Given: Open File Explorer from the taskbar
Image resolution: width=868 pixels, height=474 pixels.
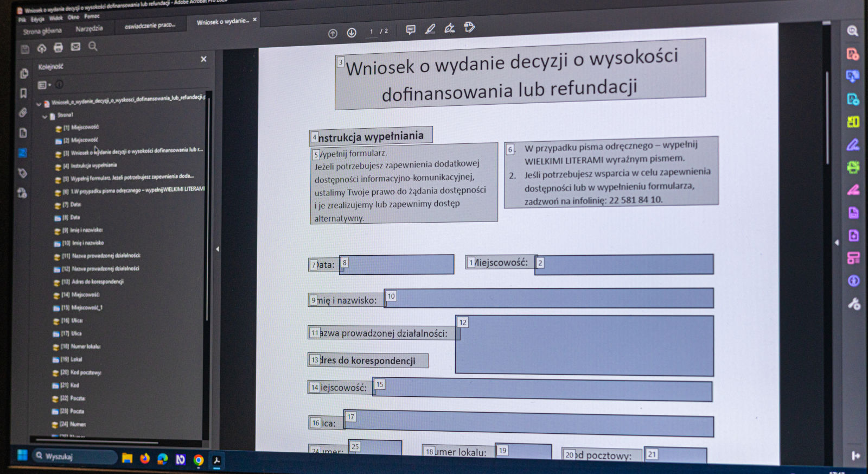Looking at the screenshot, I should [x=127, y=458].
